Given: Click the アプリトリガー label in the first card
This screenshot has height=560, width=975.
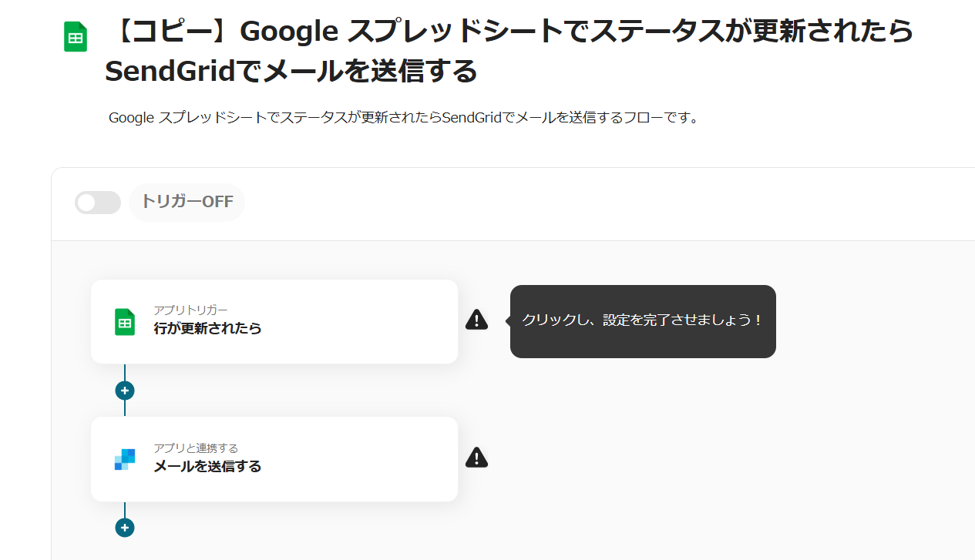Looking at the screenshot, I should (190, 310).
